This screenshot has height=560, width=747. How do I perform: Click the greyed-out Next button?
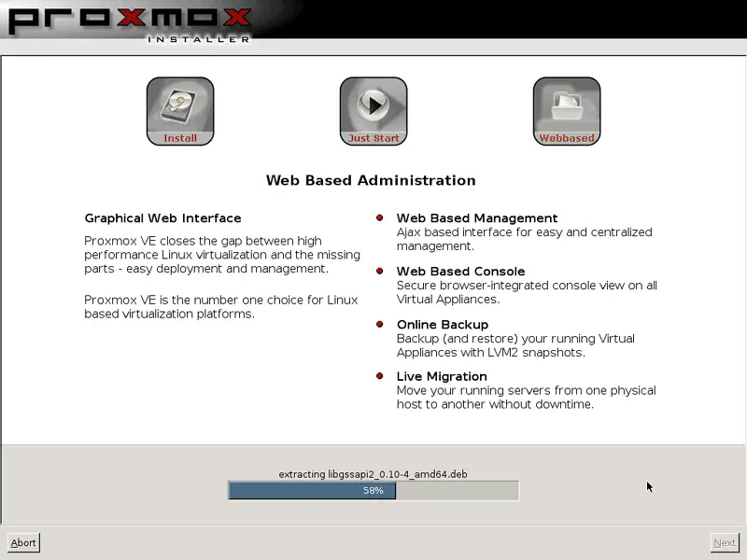tap(725, 542)
